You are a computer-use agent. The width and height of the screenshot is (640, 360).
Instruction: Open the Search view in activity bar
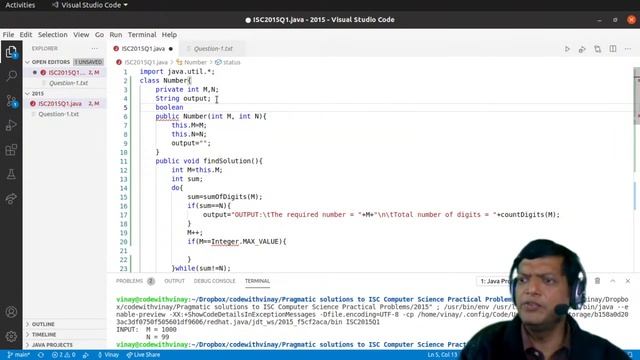(x=11, y=76)
